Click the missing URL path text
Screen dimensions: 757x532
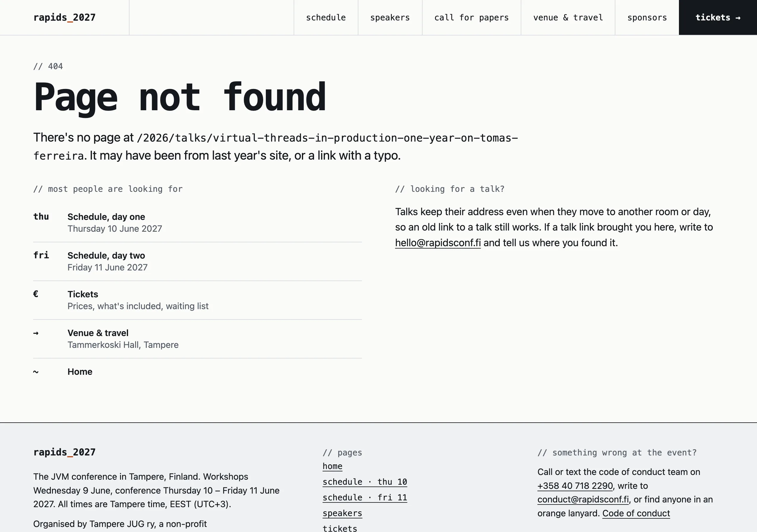(276, 147)
